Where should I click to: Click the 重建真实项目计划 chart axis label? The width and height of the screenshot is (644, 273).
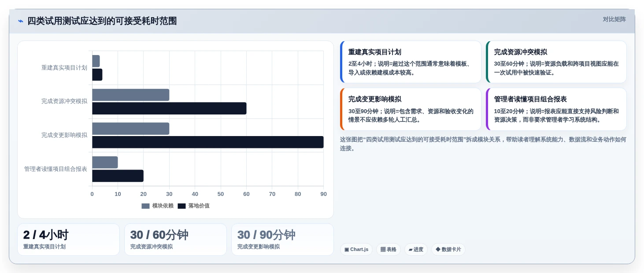(x=64, y=67)
